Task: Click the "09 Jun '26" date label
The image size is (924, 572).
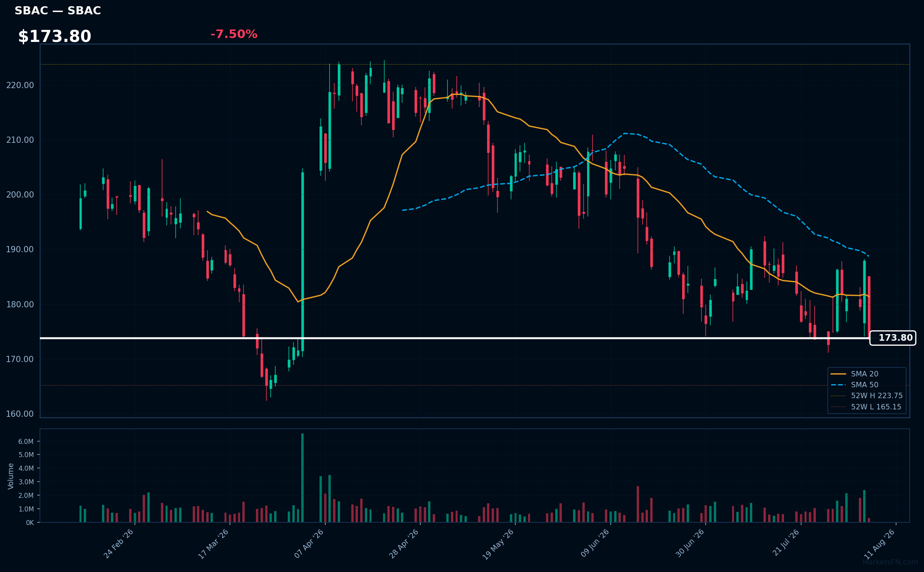Action: pos(595,544)
